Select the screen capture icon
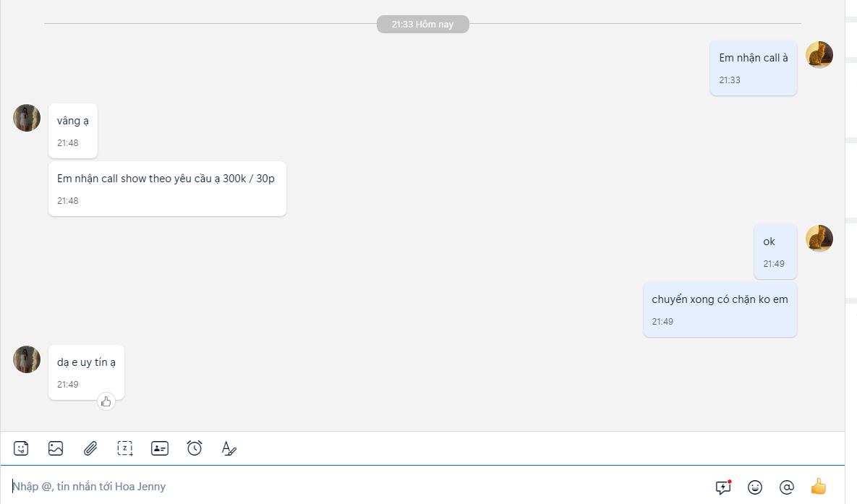The image size is (857, 504). click(125, 448)
